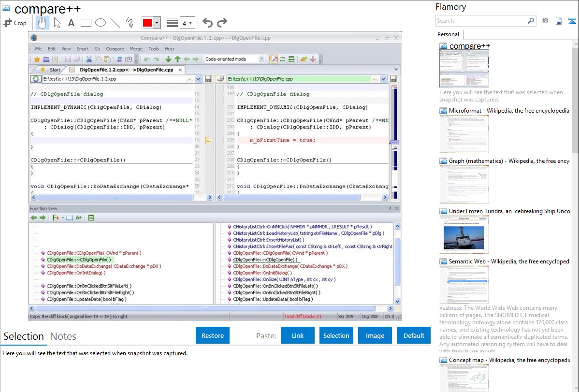Browse left file with ellipsis button

coord(189,79)
